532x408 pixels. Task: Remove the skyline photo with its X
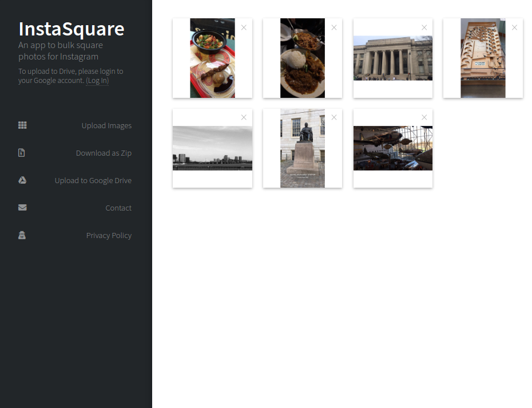pyautogui.click(x=244, y=117)
